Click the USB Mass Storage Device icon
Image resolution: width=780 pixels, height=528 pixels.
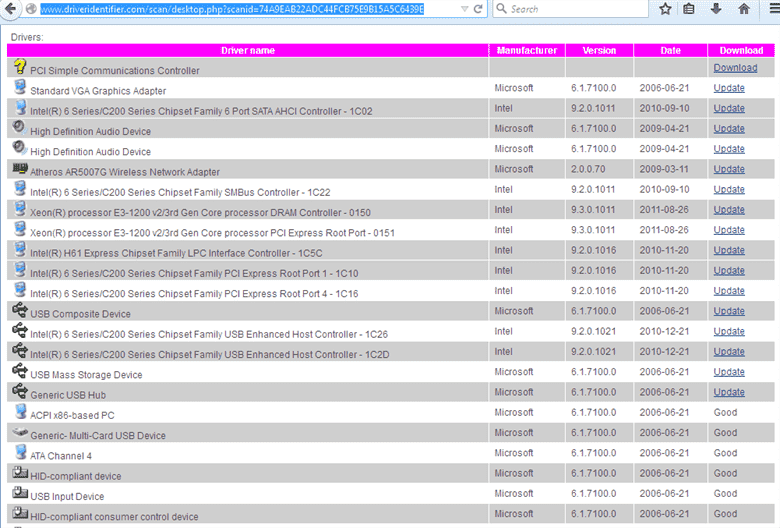click(20, 371)
